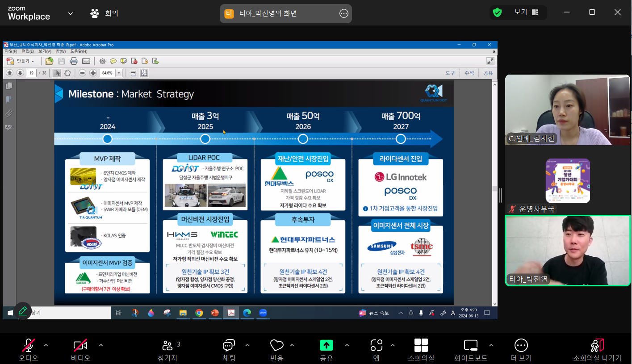This screenshot has width=632, height=364.
Task: Expand whiteboard options arrow next to 화이트보드
Action: point(491,345)
